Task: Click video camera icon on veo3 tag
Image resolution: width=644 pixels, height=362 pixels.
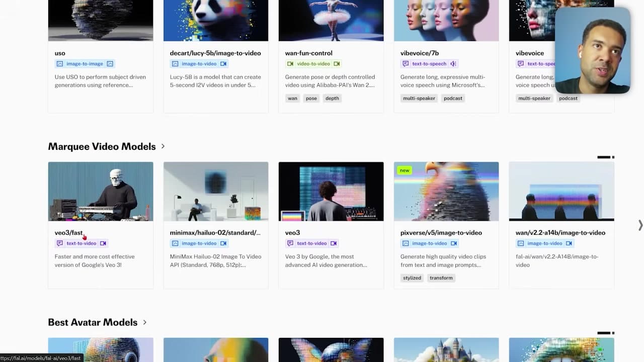Action: (x=334, y=243)
